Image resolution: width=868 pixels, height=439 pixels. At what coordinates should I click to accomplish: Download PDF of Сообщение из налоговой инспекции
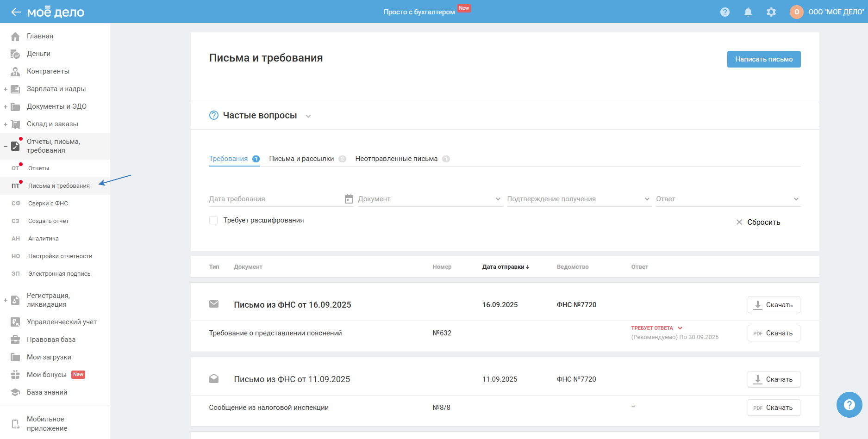pos(774,408)
